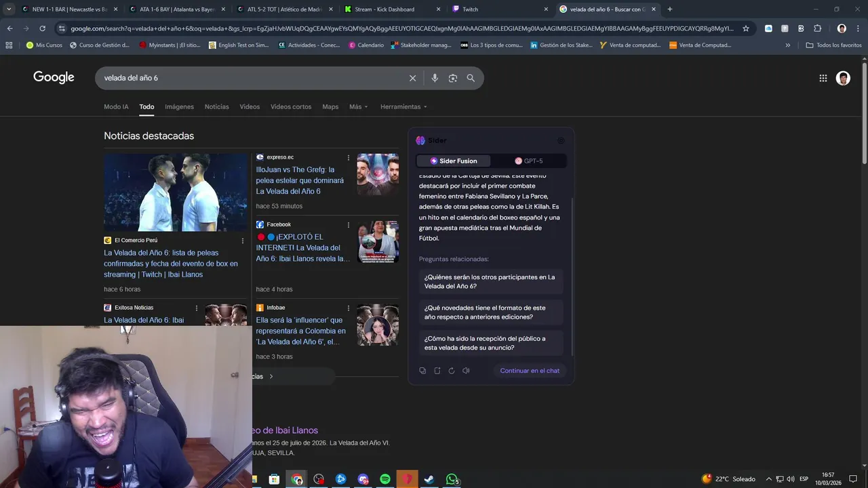Click Sider's dashed-square add icon
868x488 pixels.
(x=437, y=371)
